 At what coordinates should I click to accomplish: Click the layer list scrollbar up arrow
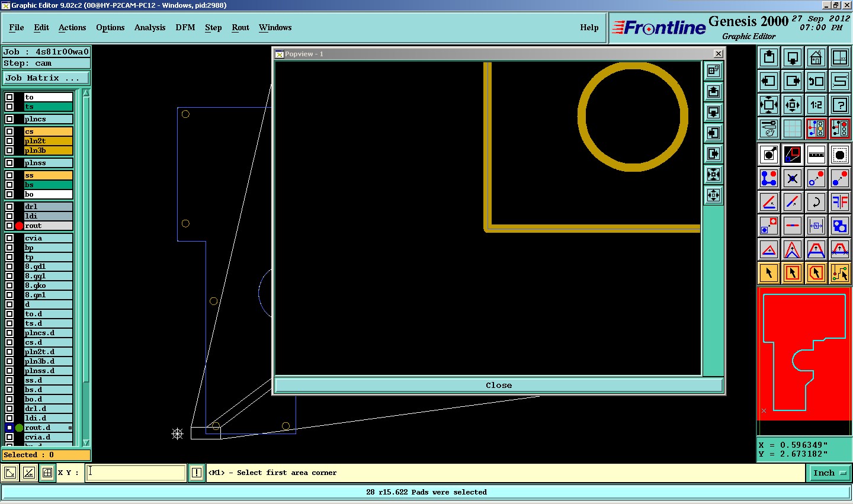tap(86, 93)
